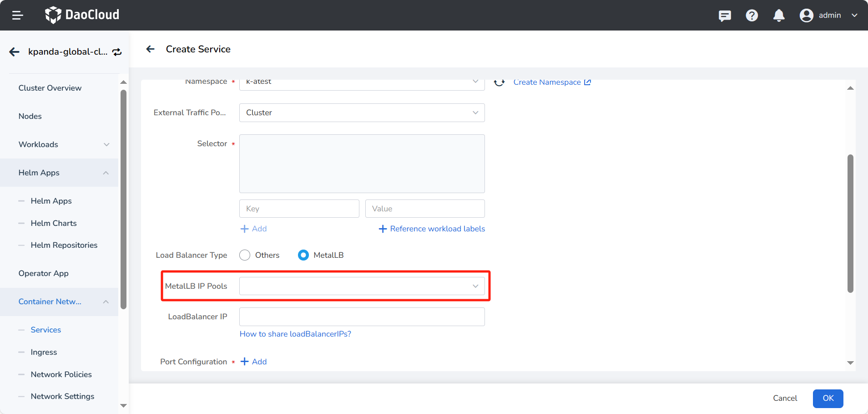868x414 pixels.
Task: Open the chat/feedback icon in top bar
Action: tap(725, 15)
